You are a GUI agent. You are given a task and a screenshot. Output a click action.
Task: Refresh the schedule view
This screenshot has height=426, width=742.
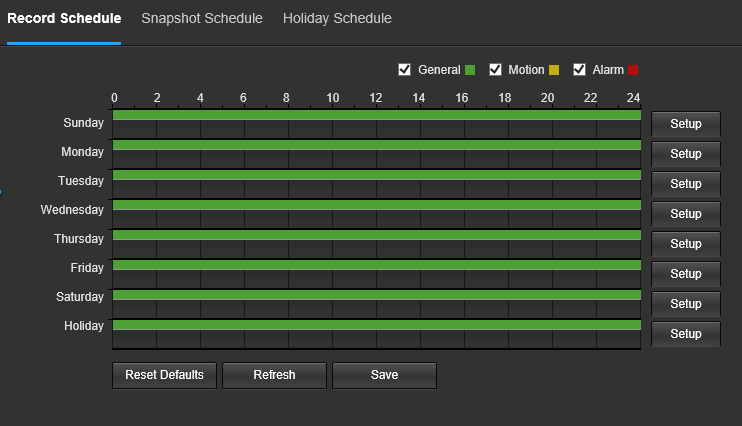click(274, 375)
